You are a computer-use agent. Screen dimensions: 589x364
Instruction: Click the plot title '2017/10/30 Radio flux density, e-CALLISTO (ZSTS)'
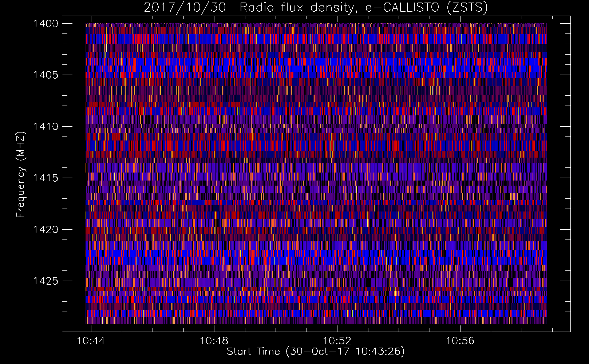(316, 8)
